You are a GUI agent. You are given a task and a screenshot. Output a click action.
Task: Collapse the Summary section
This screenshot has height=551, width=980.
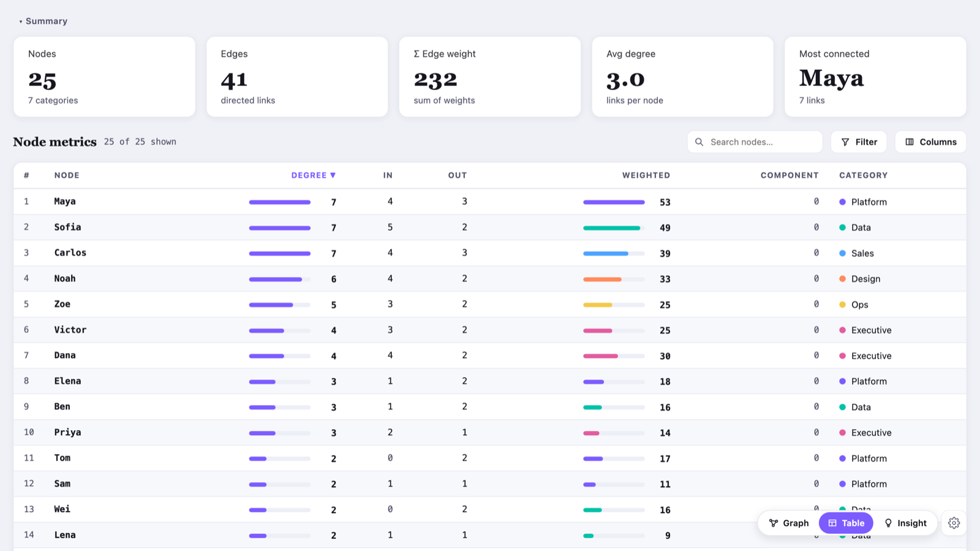43,21
